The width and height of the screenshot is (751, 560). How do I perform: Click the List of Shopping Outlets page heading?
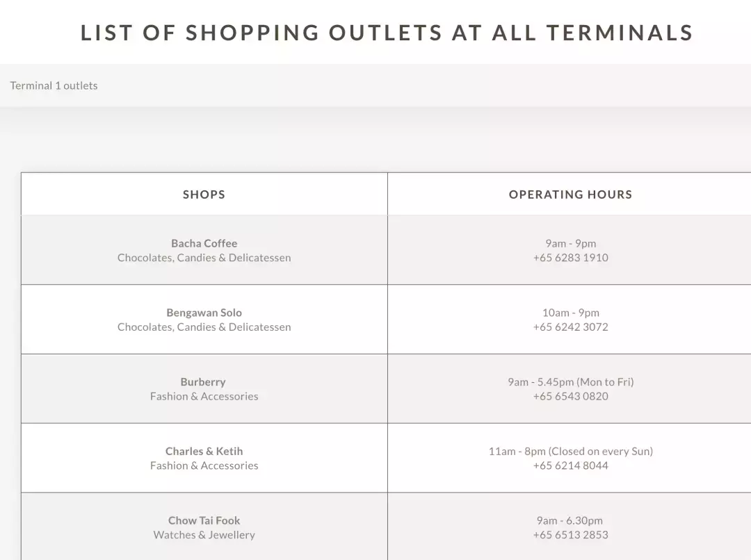coord(387,33)
